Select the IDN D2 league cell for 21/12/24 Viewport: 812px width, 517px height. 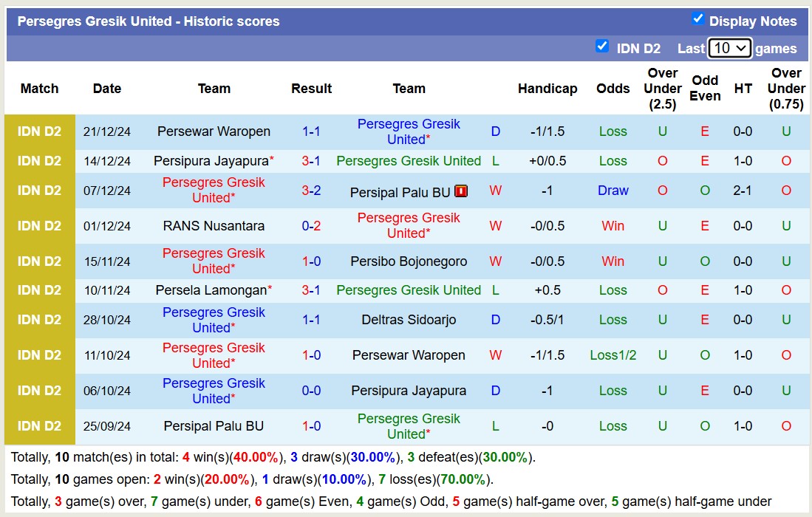[39, 131]
